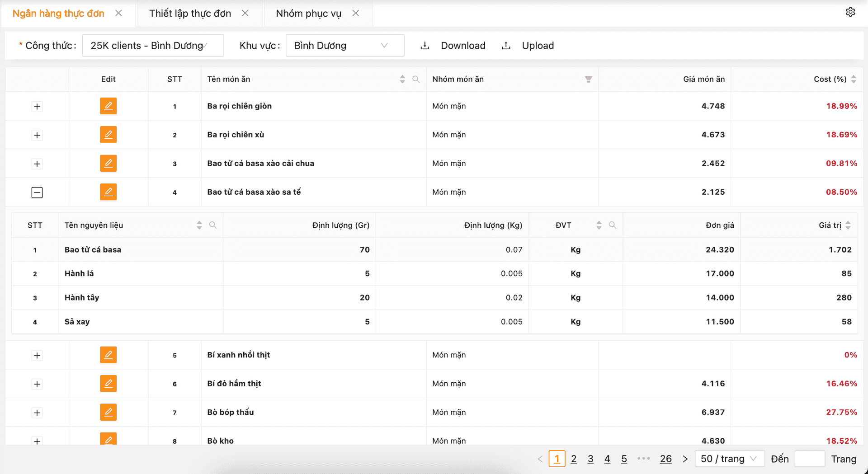Sort by Cost (%) column
868x474 pixels.
click(x=853, y=80)
